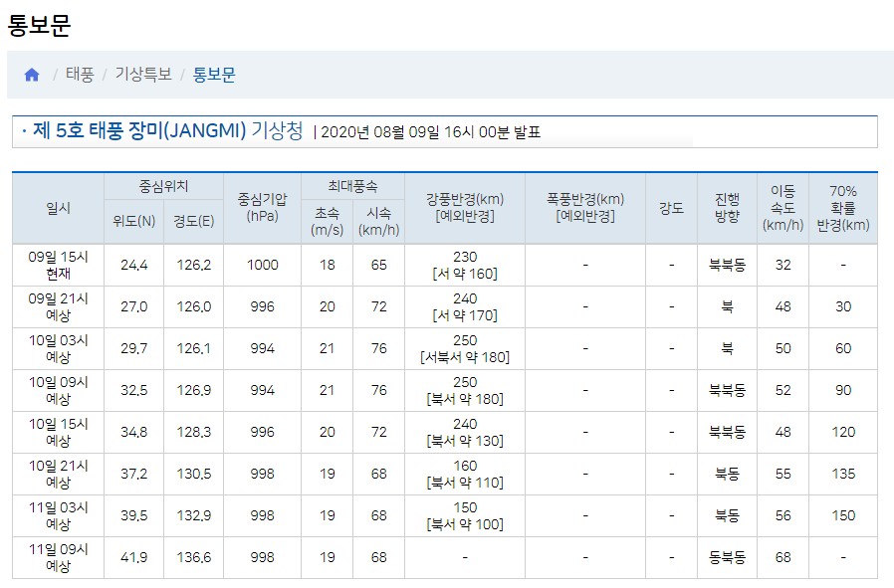Viewport: 894px width, 588px height.
Task: Select the 10일 09시 예상 row label
Action: click(58, 390)
